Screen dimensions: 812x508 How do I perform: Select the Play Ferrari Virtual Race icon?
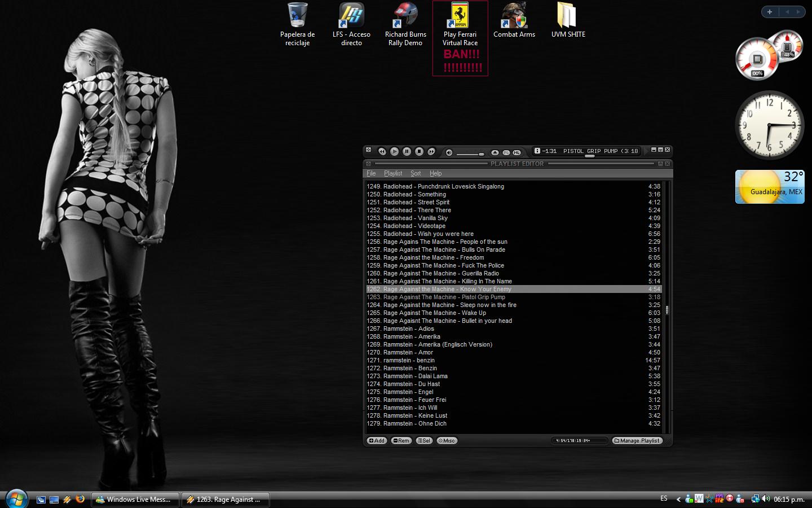pyautogui.click(x=460, y=38)
